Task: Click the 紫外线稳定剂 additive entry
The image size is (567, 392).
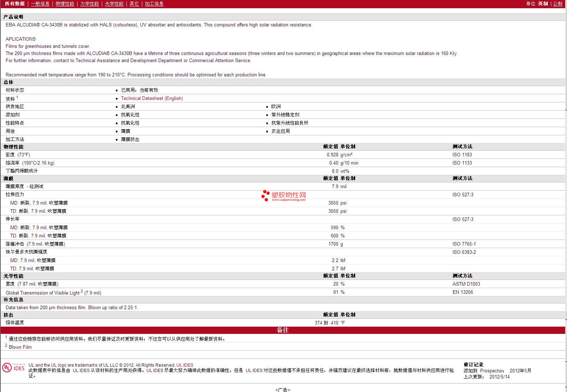Action: pos(285,115)
